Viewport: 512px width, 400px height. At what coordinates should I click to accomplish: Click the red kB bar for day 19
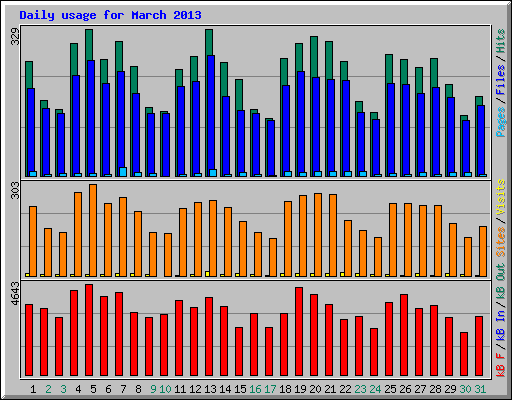(299, 332)
